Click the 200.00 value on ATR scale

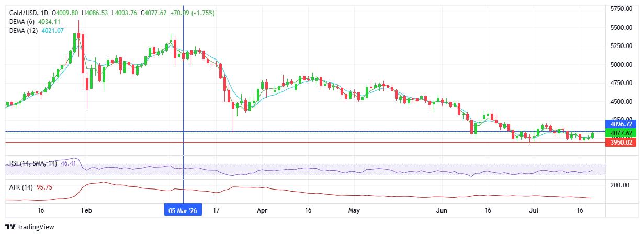coord(619,185)
